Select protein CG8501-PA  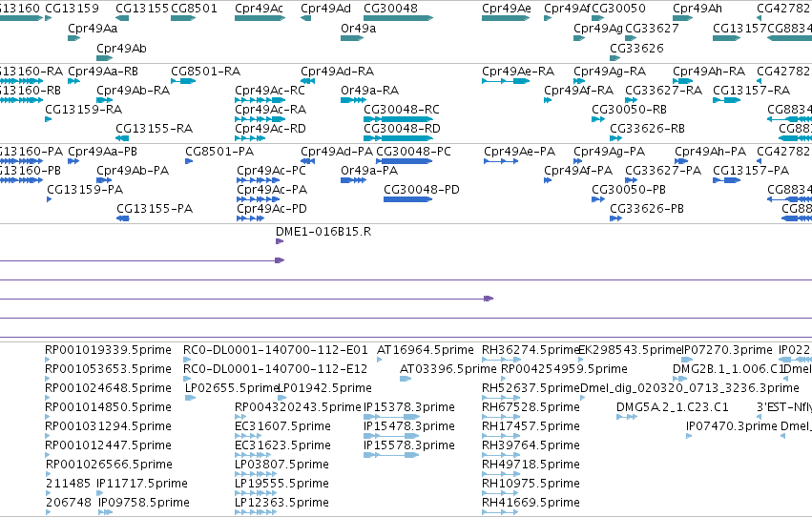(x=189, y=161)
